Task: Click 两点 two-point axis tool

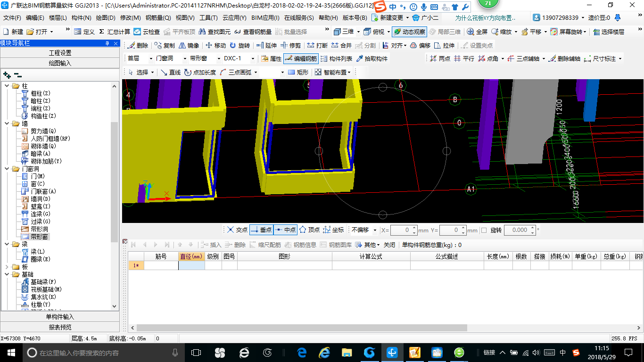Action: (x=440, y=58)
